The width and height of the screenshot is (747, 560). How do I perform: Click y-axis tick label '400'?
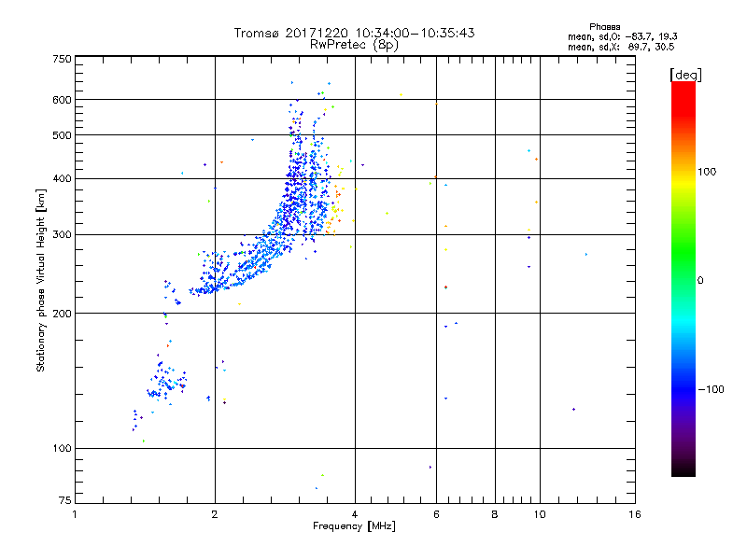(x=62, y=178)
